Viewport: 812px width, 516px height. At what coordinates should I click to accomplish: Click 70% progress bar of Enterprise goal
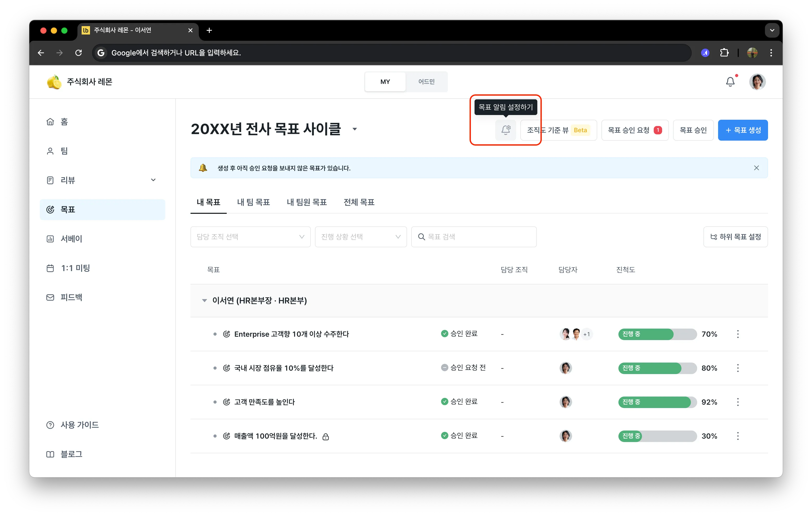(x=657, y=334)
